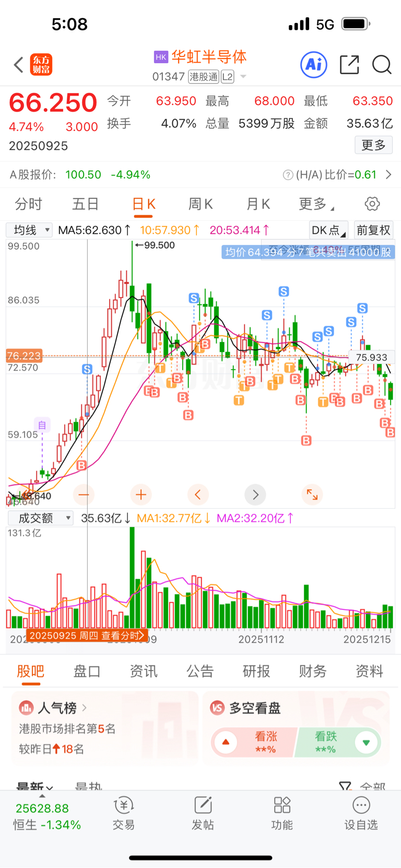Expand chart to fullscreen icon

pyautogui.click(x=312, y=494)
